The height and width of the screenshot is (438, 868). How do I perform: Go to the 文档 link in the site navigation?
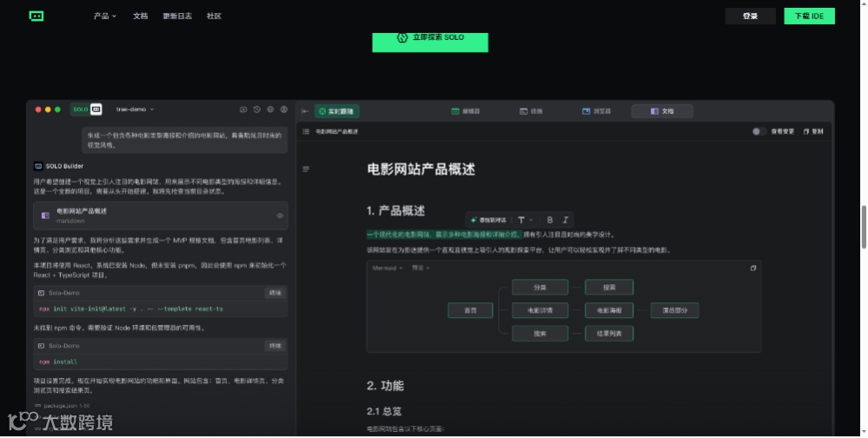(140, 16)
